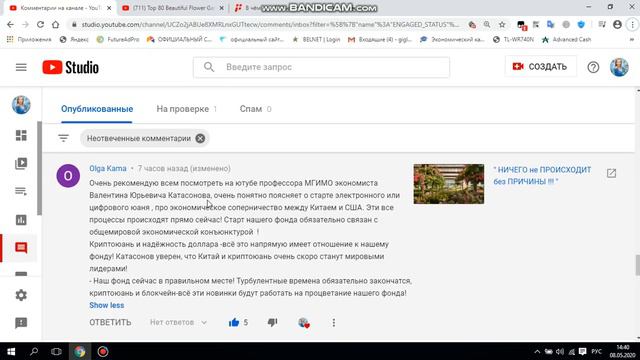Click ОТВЕТИТЬ to reply to comment
This screenshot has height=360, width=640.
(110, 322)
